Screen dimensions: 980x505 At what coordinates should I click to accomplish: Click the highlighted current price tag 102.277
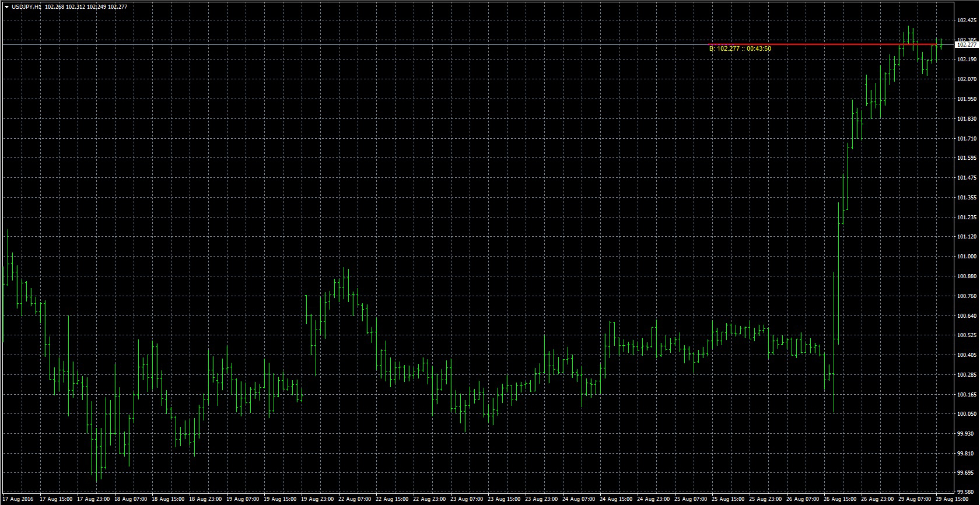click(x=967, y=44)
